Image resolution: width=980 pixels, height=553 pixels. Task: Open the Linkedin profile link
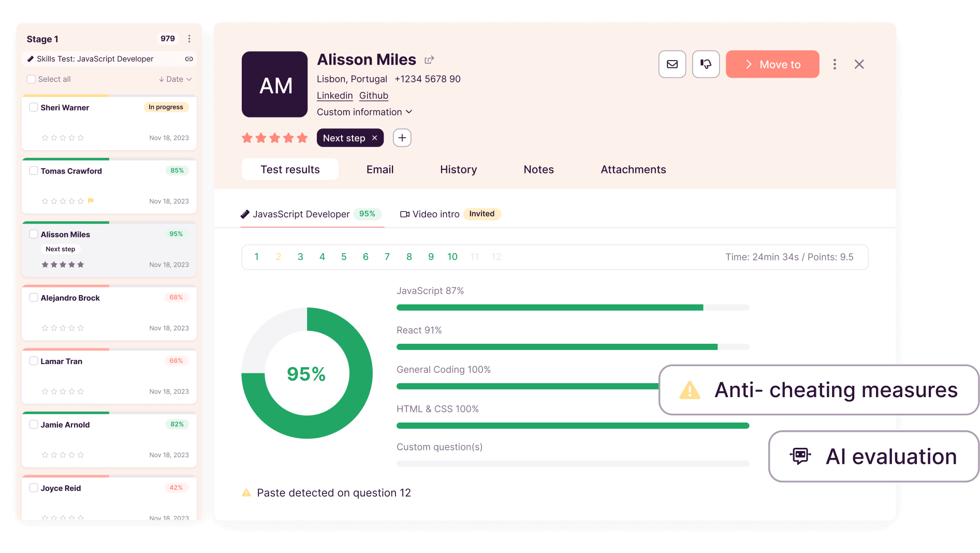click(334, 95)
